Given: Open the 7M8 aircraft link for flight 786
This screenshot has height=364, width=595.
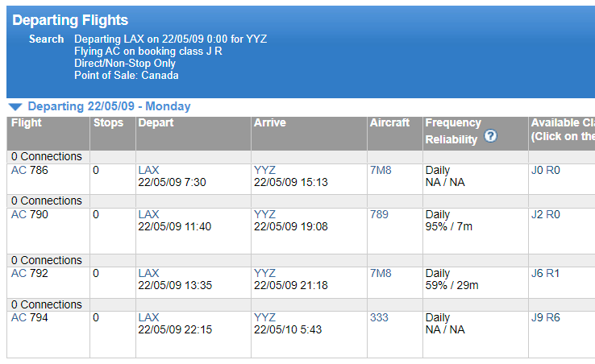Looking at the screenshot, I should (381, 171).
